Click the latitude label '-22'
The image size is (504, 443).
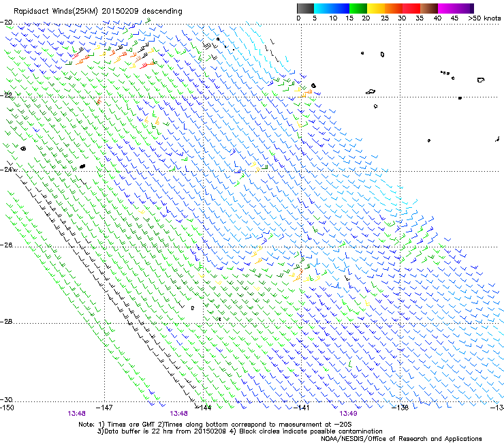click(x=7, y=95)
